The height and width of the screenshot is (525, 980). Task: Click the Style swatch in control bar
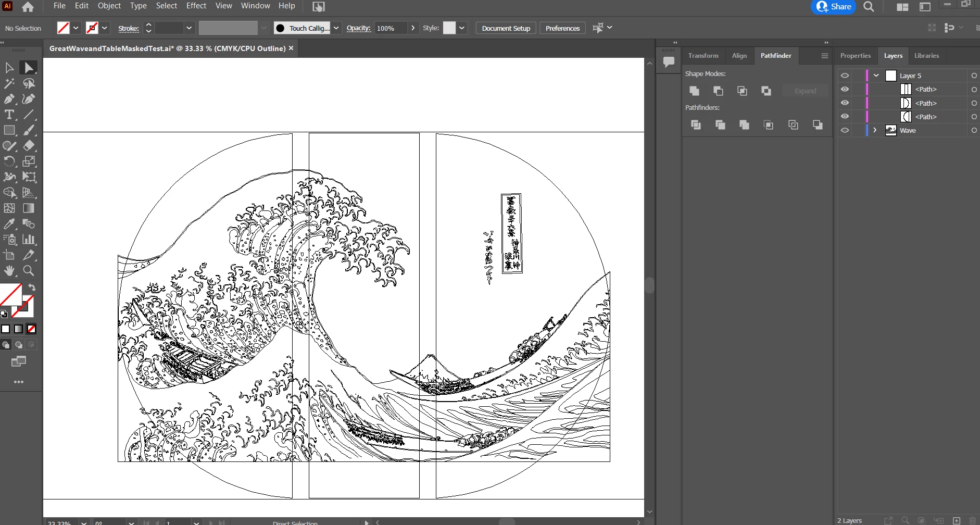point(449,28)
